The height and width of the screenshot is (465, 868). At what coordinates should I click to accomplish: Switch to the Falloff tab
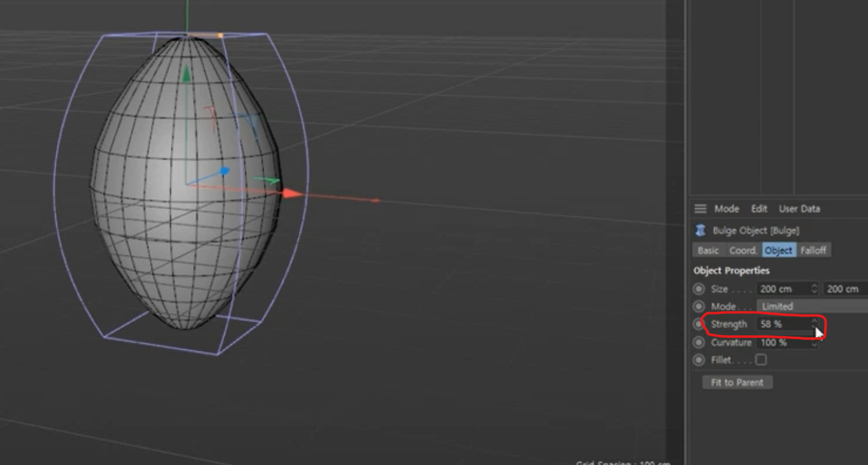click(814, 250)
